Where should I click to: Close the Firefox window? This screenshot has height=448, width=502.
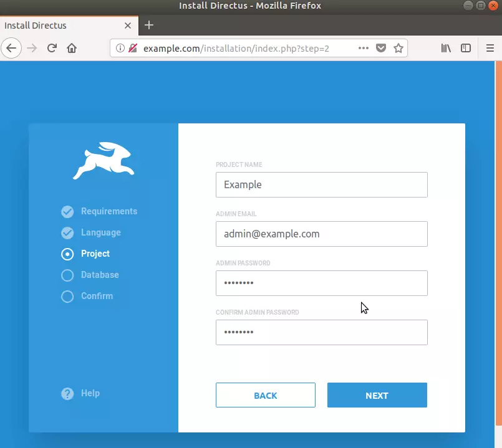493,6
